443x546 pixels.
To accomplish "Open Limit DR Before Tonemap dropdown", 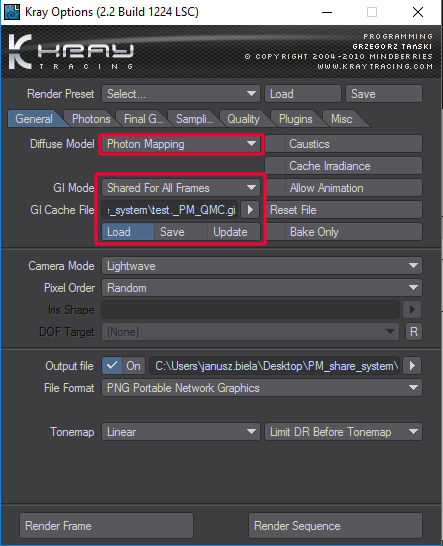I will (x=343, y=432).
